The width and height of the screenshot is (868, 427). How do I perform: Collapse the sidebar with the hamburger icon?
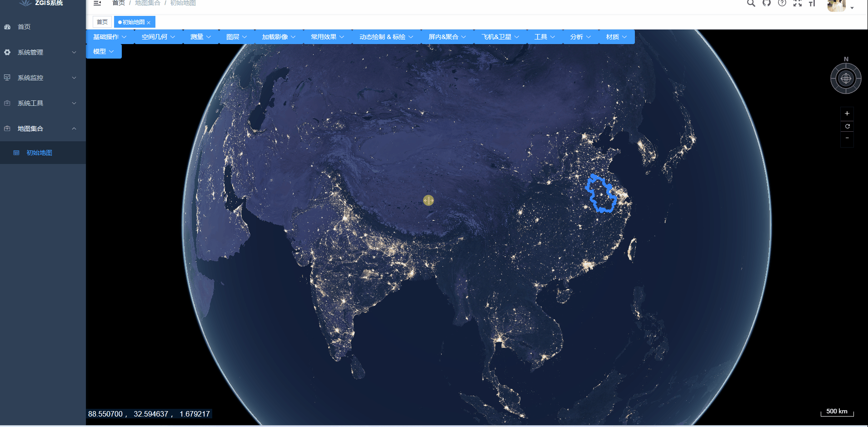tap(97, 3)
